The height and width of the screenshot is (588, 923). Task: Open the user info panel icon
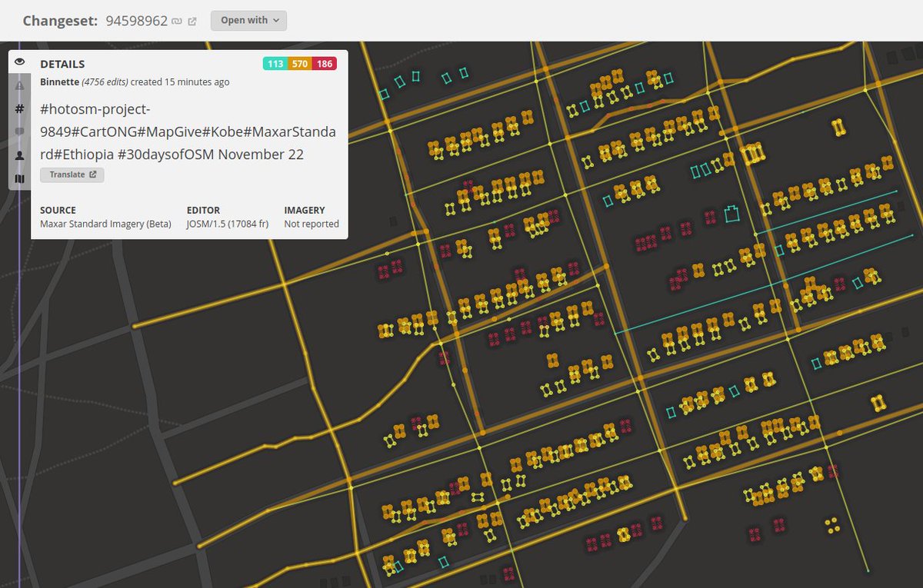pos(19,154)
